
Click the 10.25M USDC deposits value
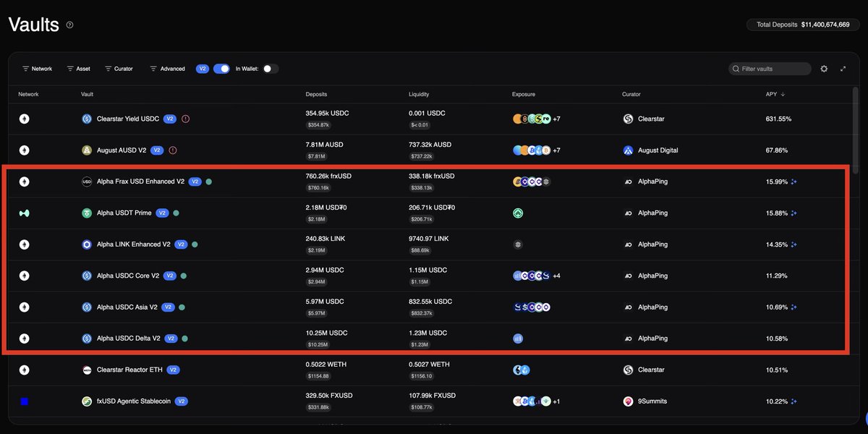pyautogui.click(x=326, y=333)
